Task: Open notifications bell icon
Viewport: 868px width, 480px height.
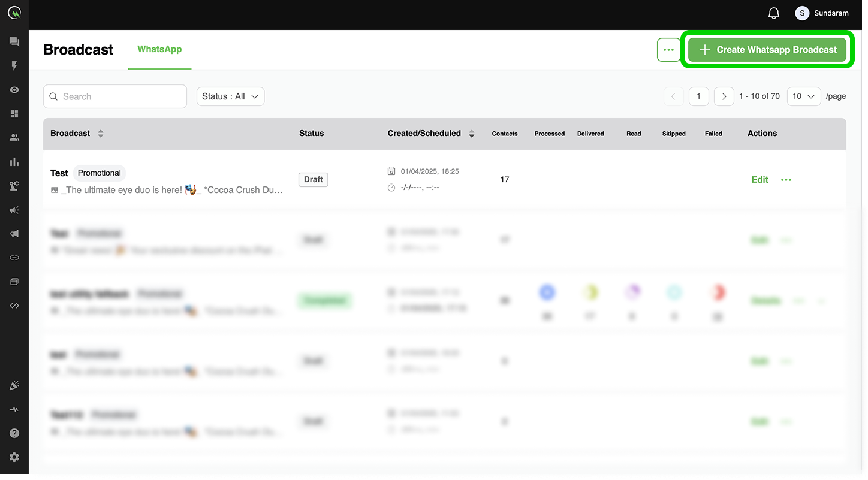Action: pyautogui.click(x=774, y=13)
